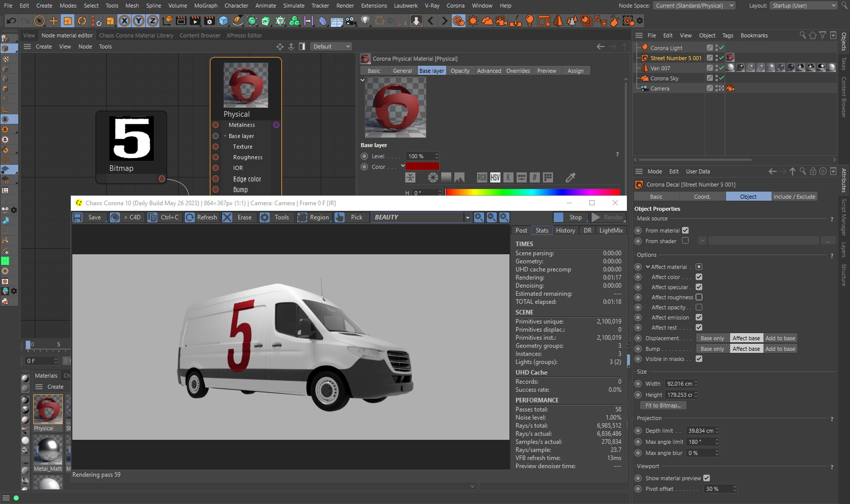Add a Cube primitive object

pos(224,21)
